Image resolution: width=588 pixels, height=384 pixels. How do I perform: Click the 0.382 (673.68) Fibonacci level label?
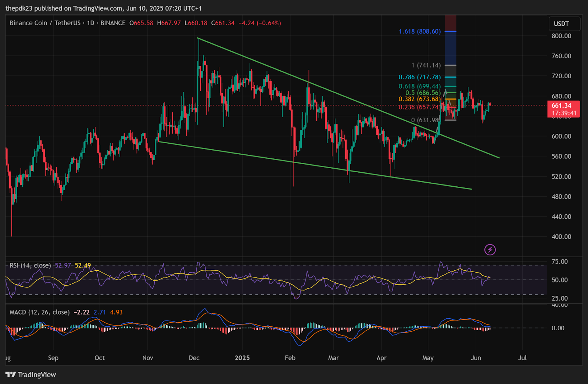coord(420,99)
